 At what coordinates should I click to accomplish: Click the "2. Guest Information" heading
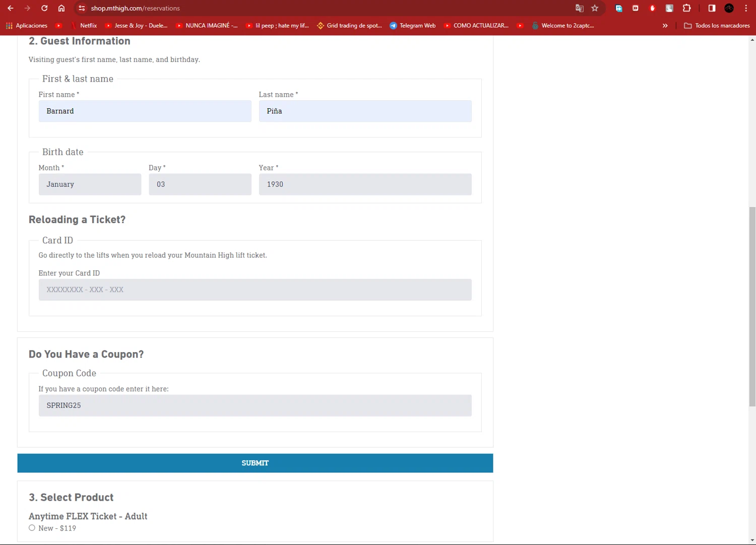[x=80, y=41]
